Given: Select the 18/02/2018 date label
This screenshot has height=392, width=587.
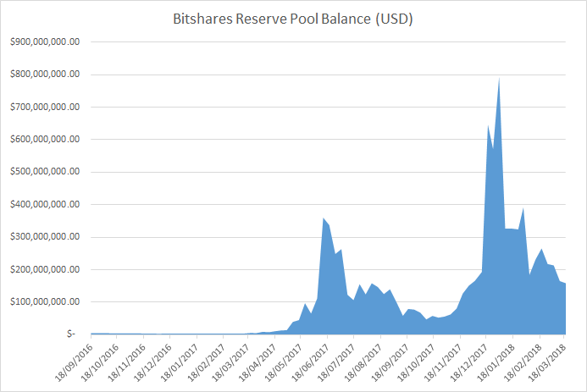Looking at the screenshot, I should [x=523, y=362].
